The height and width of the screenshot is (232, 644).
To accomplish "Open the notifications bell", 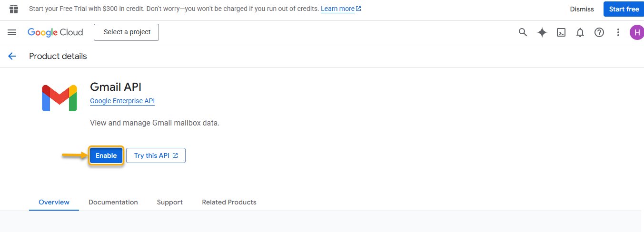I will pos(580,32).
